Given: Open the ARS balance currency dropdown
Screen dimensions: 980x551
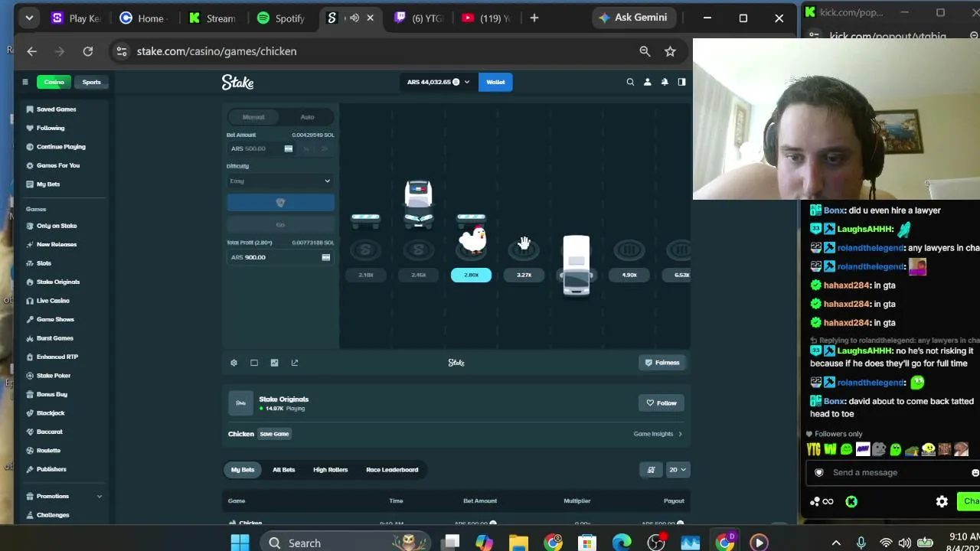Looking at the screenshot, I should coord(439,82).
